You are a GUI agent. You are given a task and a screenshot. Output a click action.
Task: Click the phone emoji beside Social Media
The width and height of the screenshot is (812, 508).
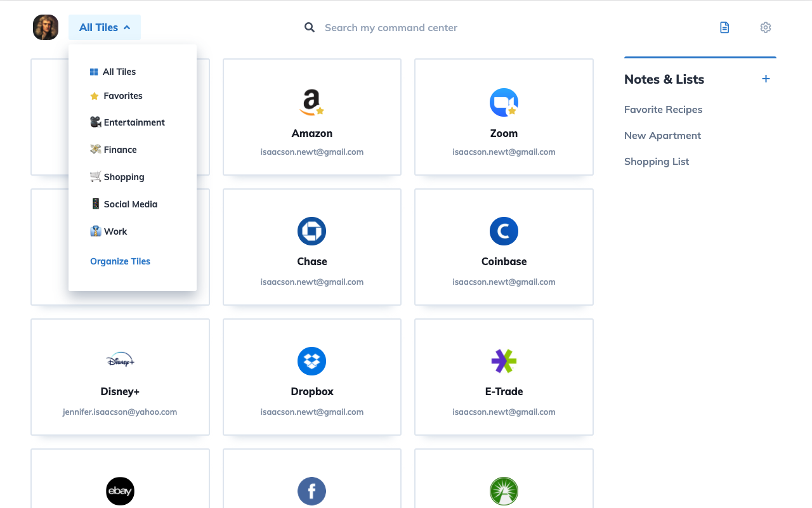pos(96,204)
